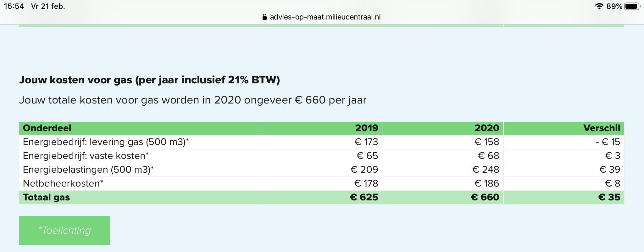Tap the clock showing 15:54
Screen dimensions: 644x252
coord(14,6)
